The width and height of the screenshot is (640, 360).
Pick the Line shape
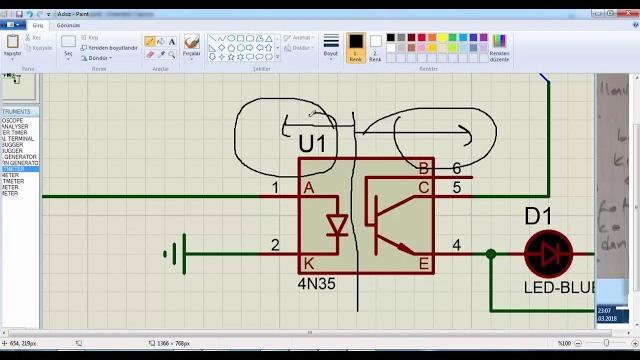click(x=212, y=38)
